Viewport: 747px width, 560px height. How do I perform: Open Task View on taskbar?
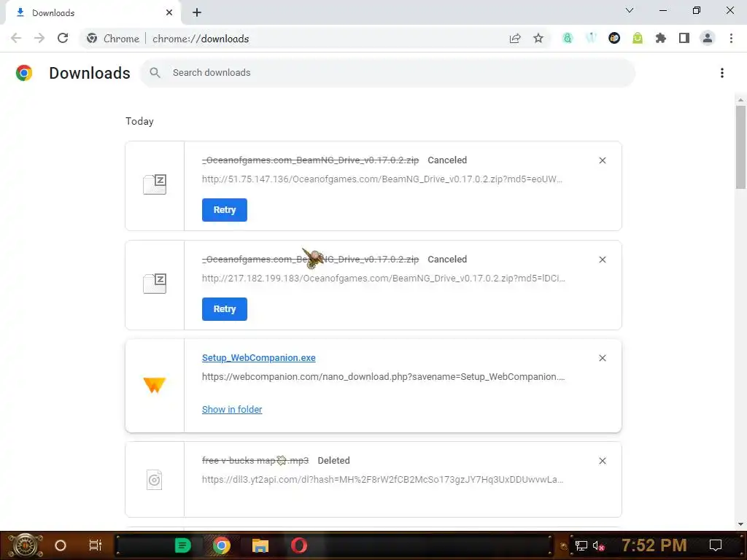click(x=96, y=545)
